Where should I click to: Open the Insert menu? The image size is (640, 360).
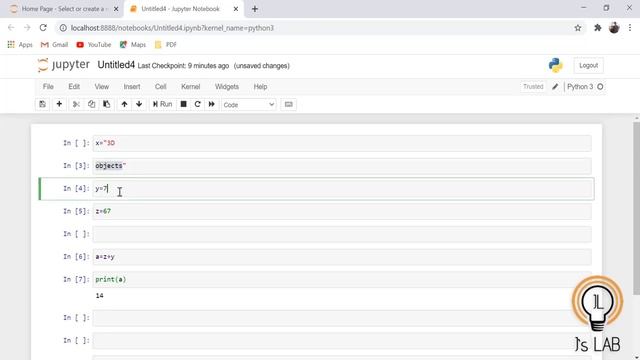[132, 87]
